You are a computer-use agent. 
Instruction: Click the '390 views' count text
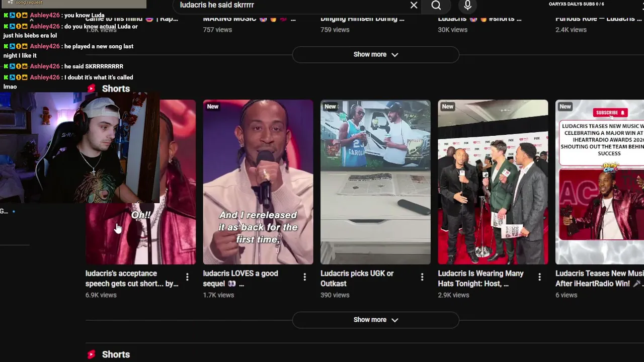pos(335,295)
